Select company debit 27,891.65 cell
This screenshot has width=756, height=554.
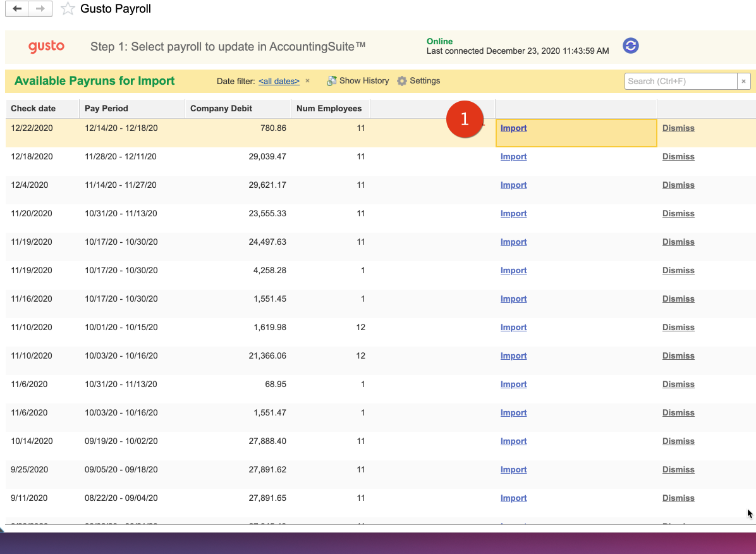point(238,503)
